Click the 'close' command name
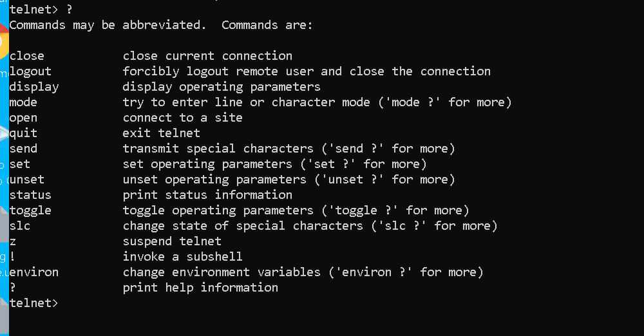Screen dimensions: 644x336 point(26,56)
